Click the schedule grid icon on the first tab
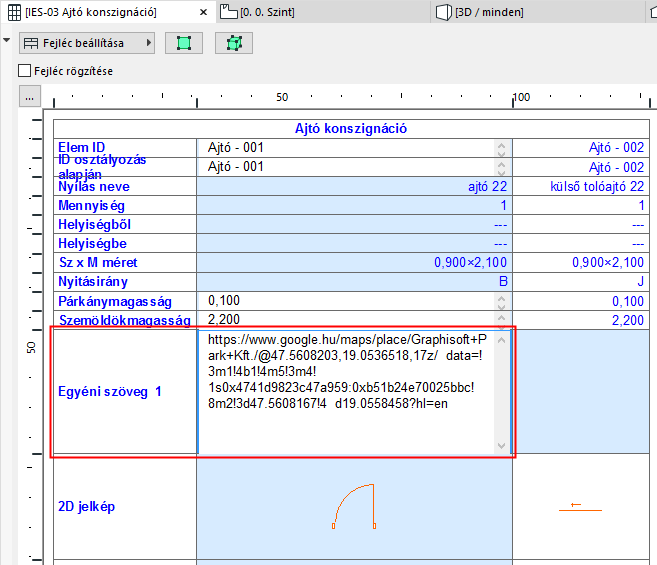 pos(14,13)
